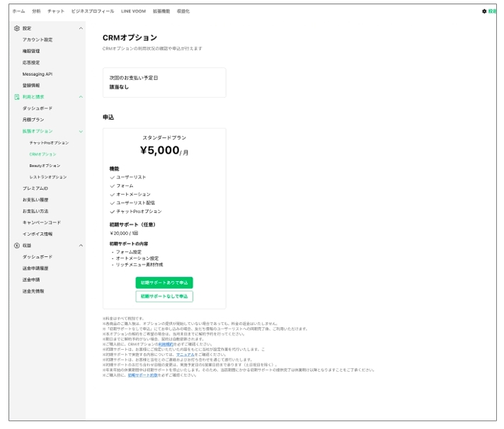Screen dimensions: 504x429
Task: Toggle the 拡張オプション submenu chevron
Action: (x=81, y=131)
